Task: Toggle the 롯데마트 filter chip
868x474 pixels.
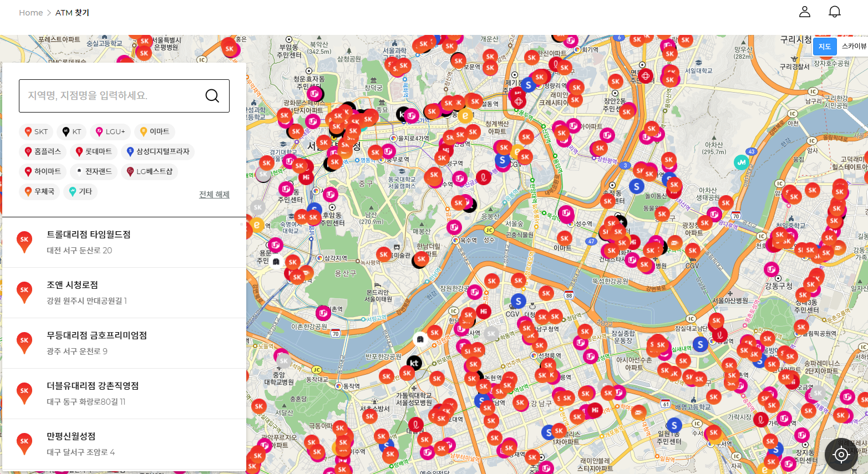Action: [x=94, y=151]
